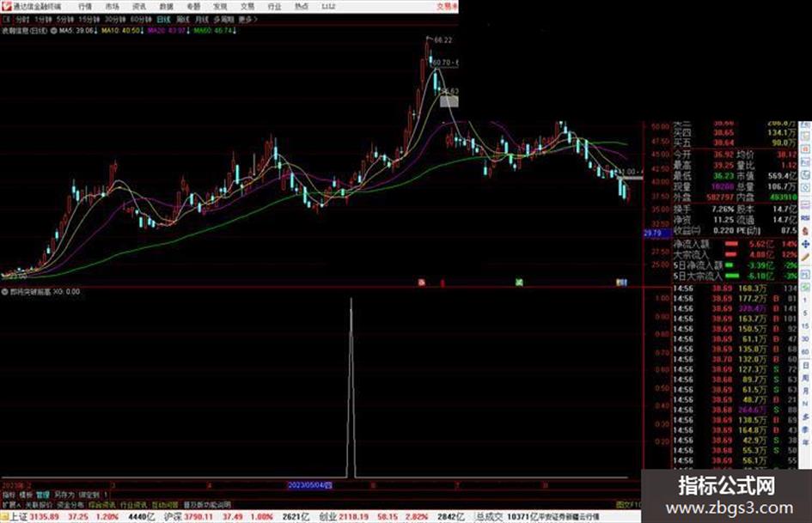Switch chart to 60分钟 period
Viewport: 812px width, 523px height.
[141, 19]
